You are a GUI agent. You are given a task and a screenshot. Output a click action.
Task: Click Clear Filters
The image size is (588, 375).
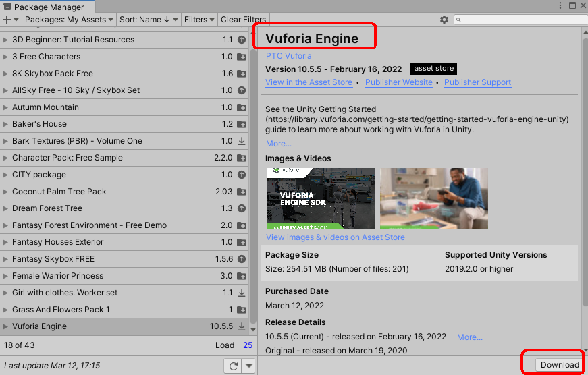tap(244, 20)
